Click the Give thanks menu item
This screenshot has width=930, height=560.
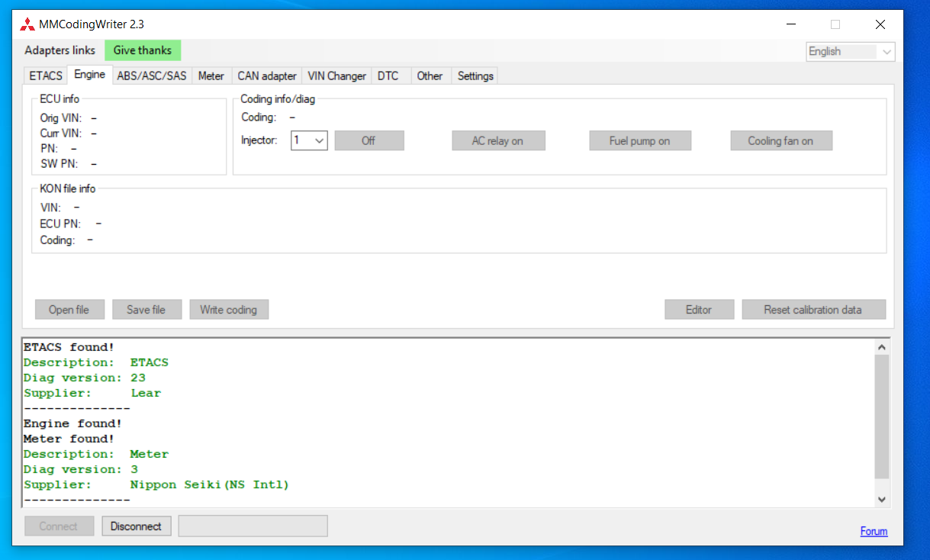(x=143, y=50)
